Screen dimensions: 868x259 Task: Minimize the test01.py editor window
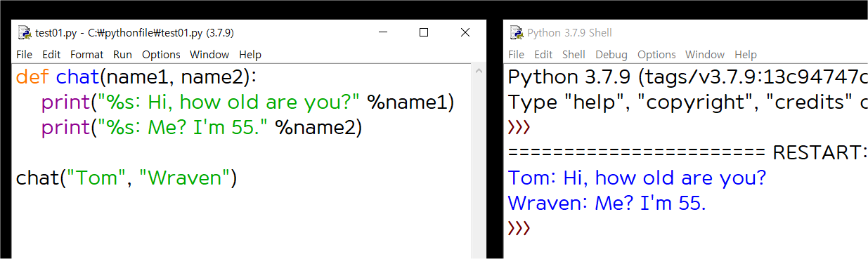383,32
